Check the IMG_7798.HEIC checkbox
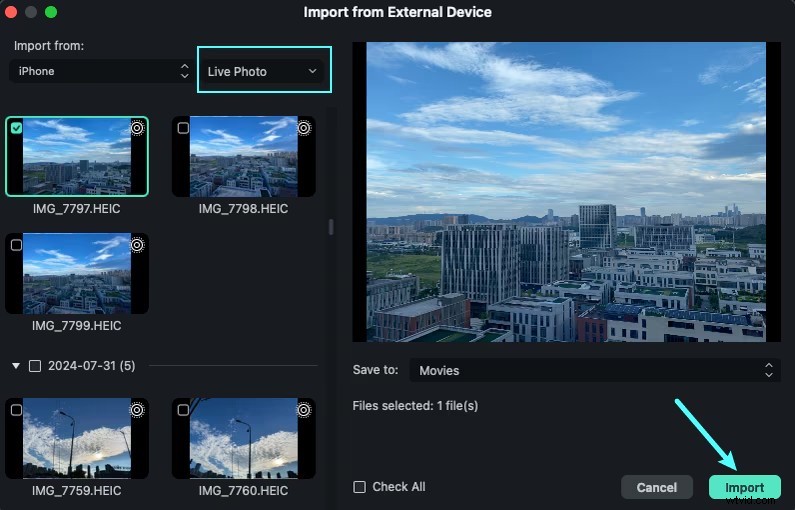The image size is (795, 510). (183, 128)
